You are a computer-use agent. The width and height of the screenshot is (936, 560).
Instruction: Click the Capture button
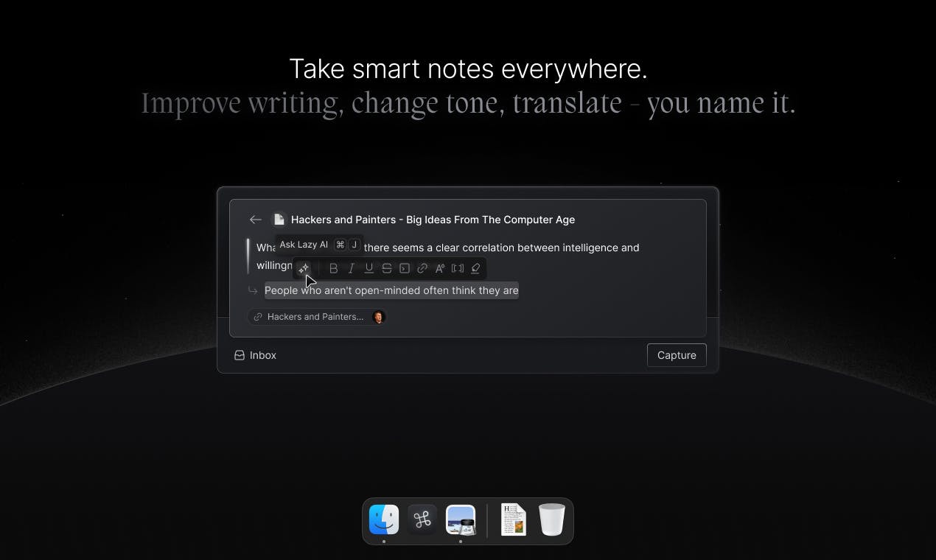point(677,355)
